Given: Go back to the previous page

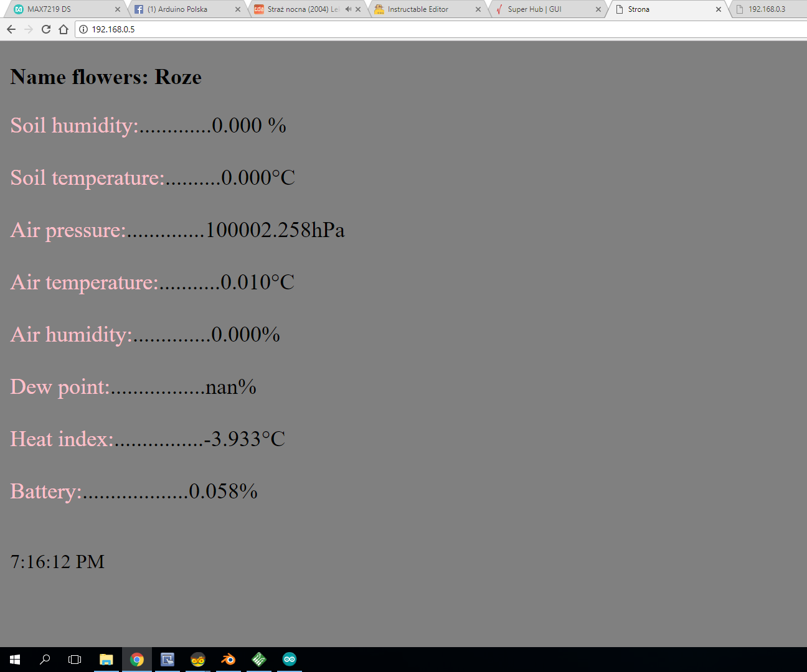Looking at the screenshot, I should click(x=11, y=29).
